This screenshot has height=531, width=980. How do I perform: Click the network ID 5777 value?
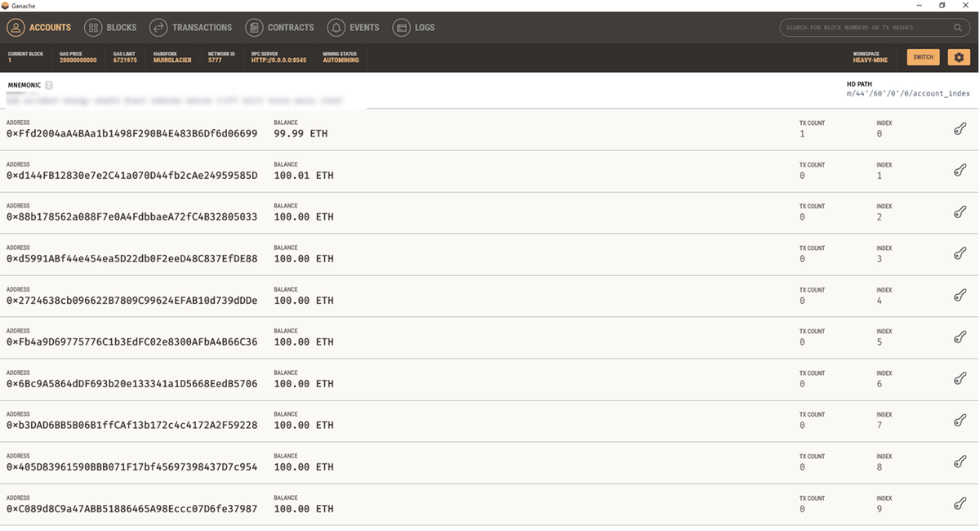[215, 60]
